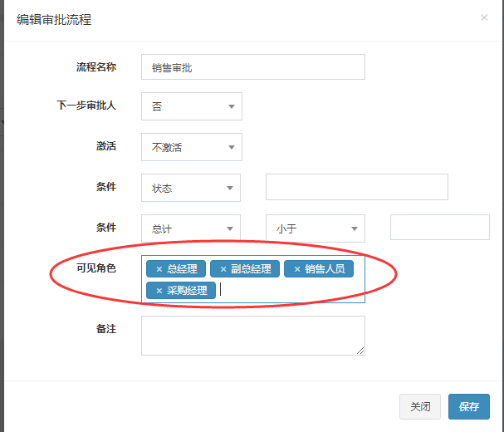504x432 pixels.
Task: Click the 保存 button
Action: 469,406
